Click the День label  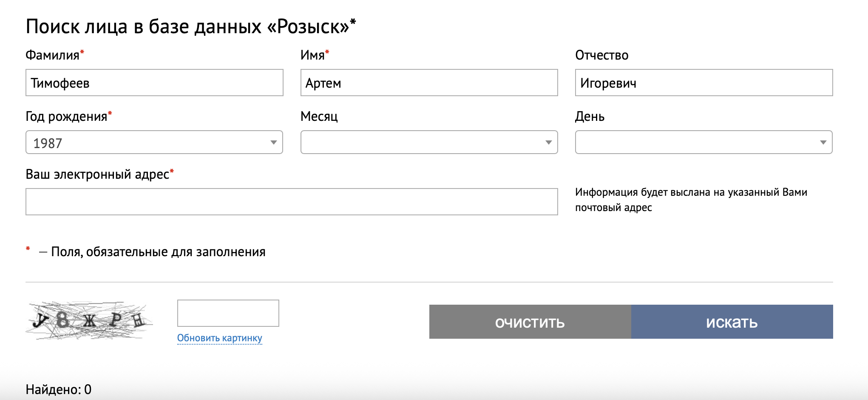pos(590,117)
